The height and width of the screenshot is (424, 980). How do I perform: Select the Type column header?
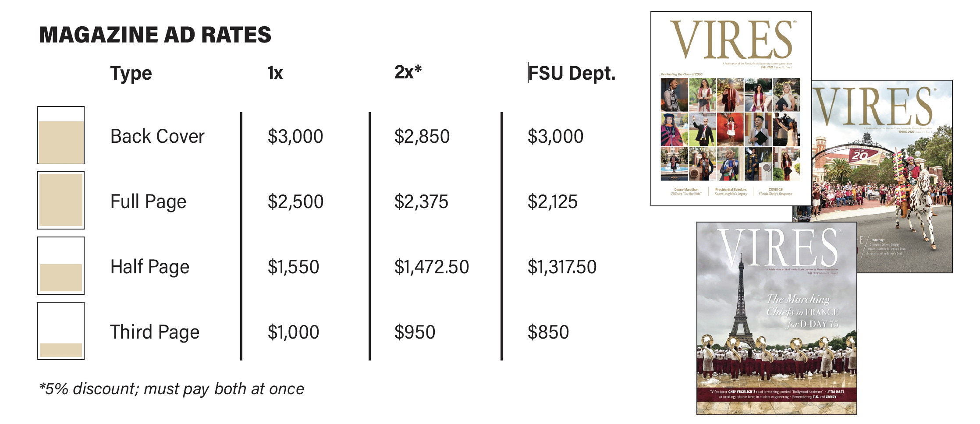131,74
